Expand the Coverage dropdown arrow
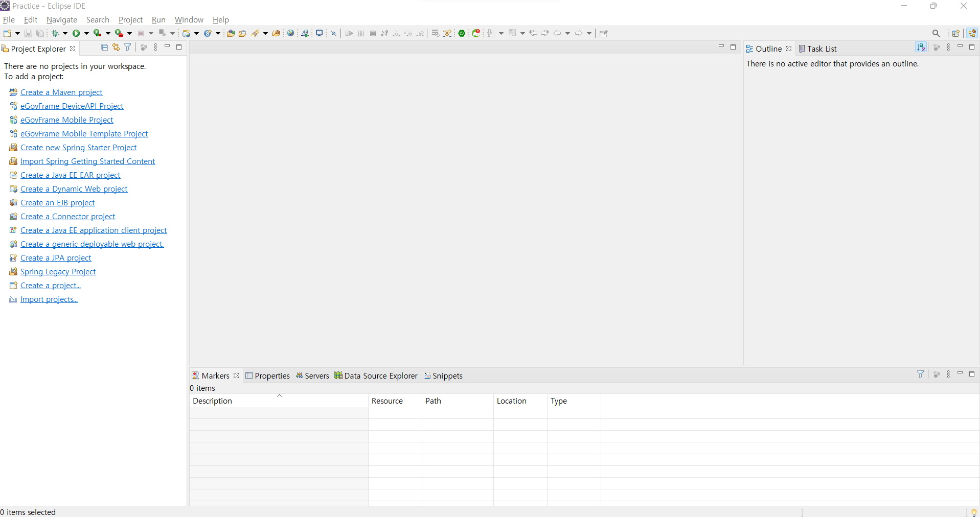The height and width of the screenshot is (517, 980). 108,33
